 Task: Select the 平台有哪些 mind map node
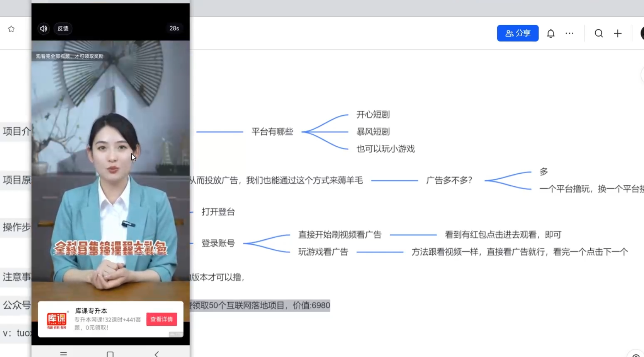272,132
